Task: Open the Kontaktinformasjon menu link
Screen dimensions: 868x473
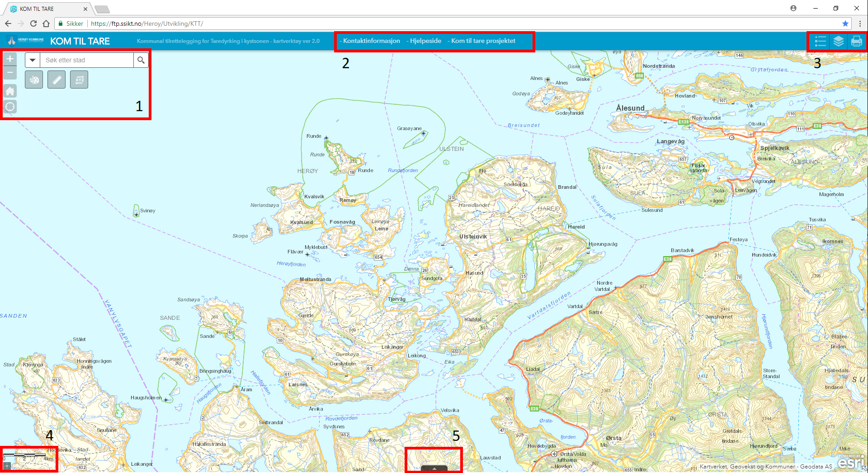Action: [x=371, y=41]
